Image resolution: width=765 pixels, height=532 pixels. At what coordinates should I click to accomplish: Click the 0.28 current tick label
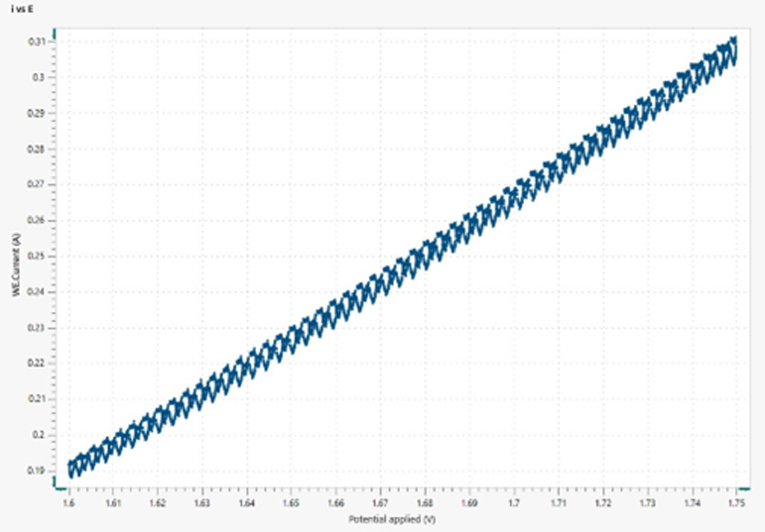tap(37, 148)
